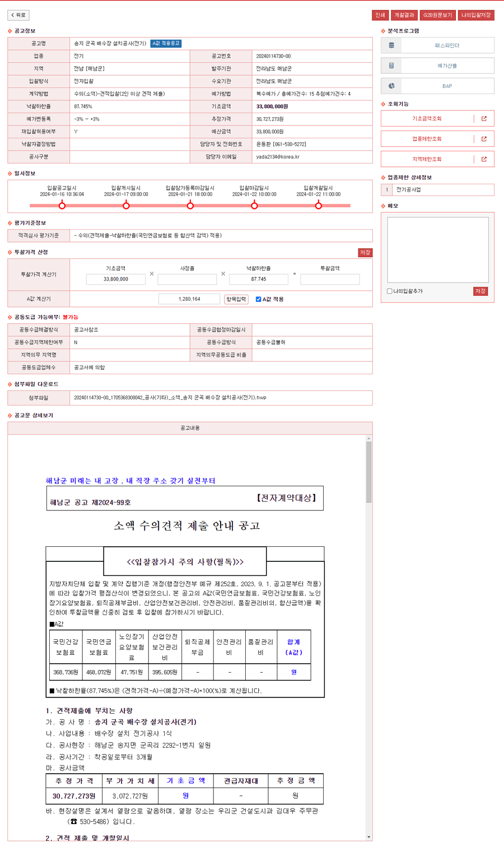Click the 나의입찰저장 button
Image resolution: width=504 pixels, height=847 pixels.
pos(476,15)
